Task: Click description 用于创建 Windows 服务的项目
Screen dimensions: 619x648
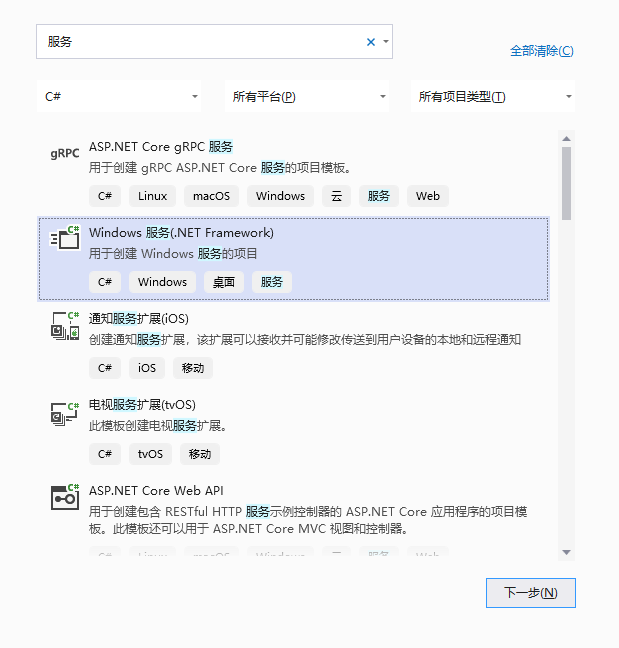Action: pos(173,253)
